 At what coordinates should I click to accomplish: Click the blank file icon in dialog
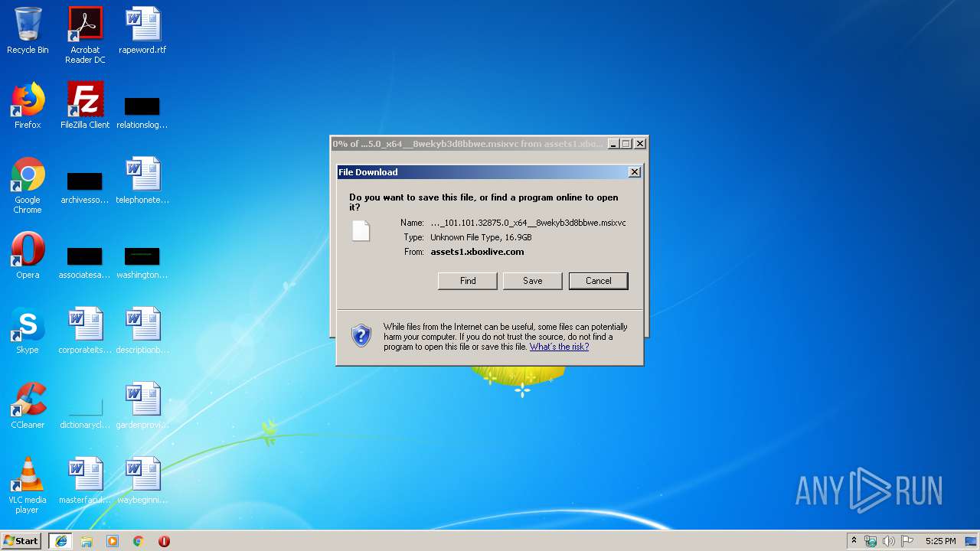361,230
